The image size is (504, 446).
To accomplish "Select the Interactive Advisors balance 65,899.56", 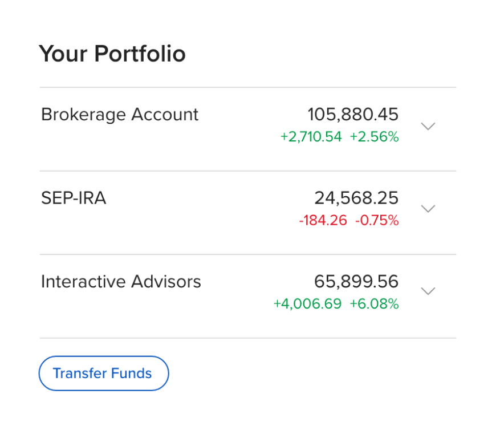I will tap(356, 281).
